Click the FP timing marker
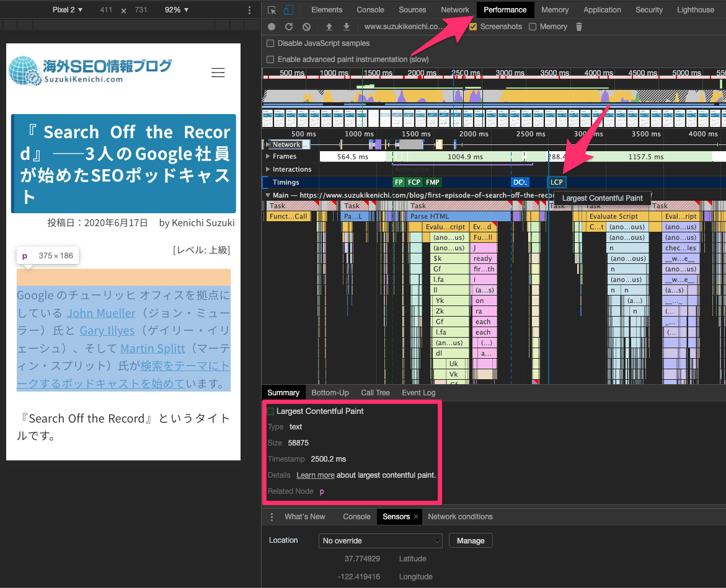This screenshot has width=726, height=588. (399, 182)
